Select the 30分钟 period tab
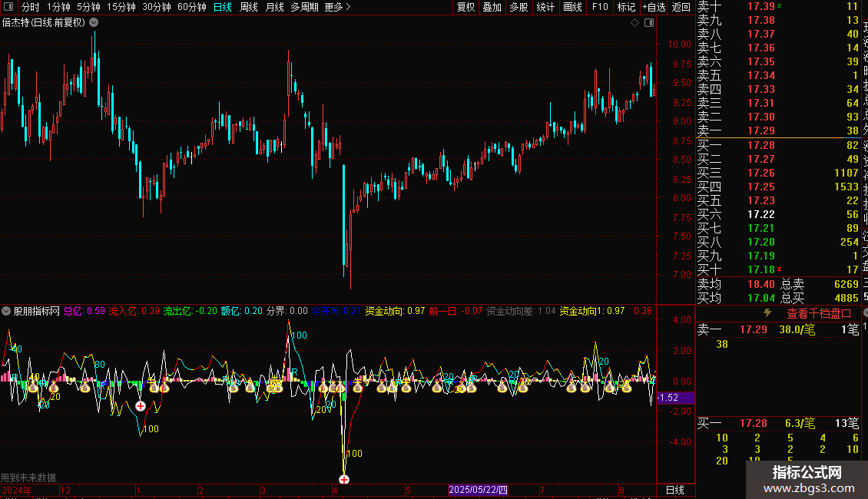This screenshot has height=499, width=868. [x=157, y=7]
